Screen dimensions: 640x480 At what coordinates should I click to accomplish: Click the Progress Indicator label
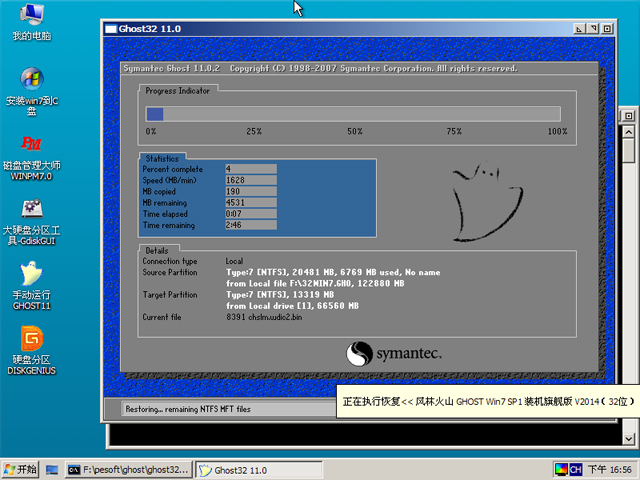coord(178,91)
